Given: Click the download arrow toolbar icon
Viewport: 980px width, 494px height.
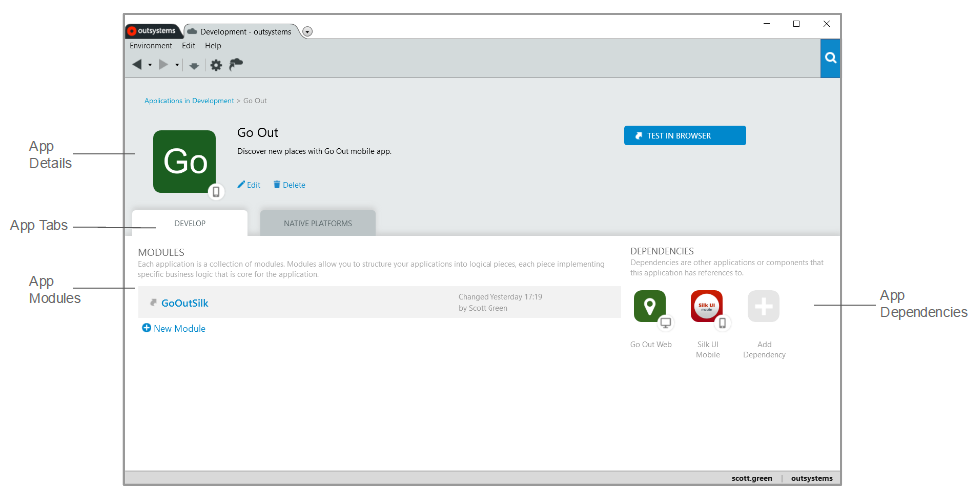Looking at the screenshot, I should pyautogui.click(x=194, y=66).
